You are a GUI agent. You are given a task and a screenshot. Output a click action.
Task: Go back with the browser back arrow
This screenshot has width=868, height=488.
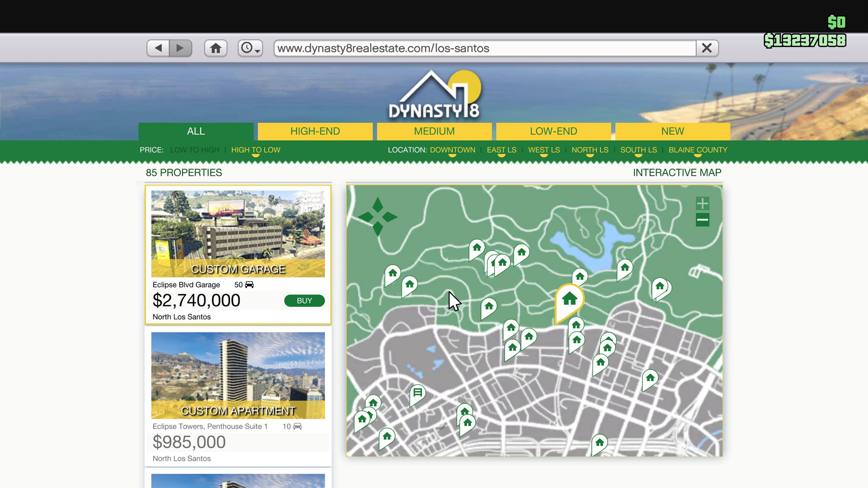(158, 48)
